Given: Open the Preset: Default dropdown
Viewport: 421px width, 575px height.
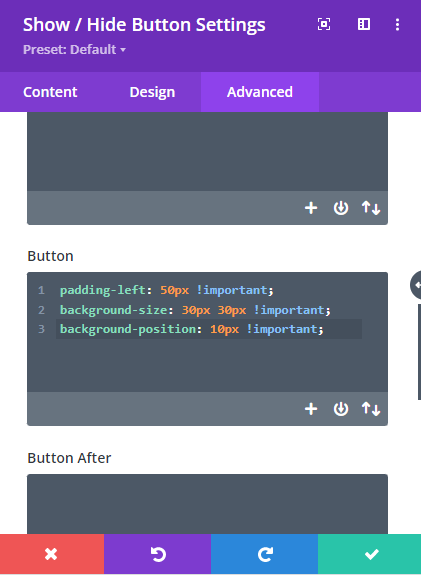Looking at the screenshot, I should point(74,50).
